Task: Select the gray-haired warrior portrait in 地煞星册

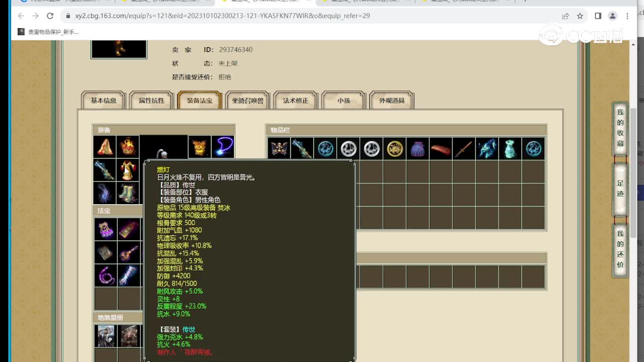Action: [106, 336]
